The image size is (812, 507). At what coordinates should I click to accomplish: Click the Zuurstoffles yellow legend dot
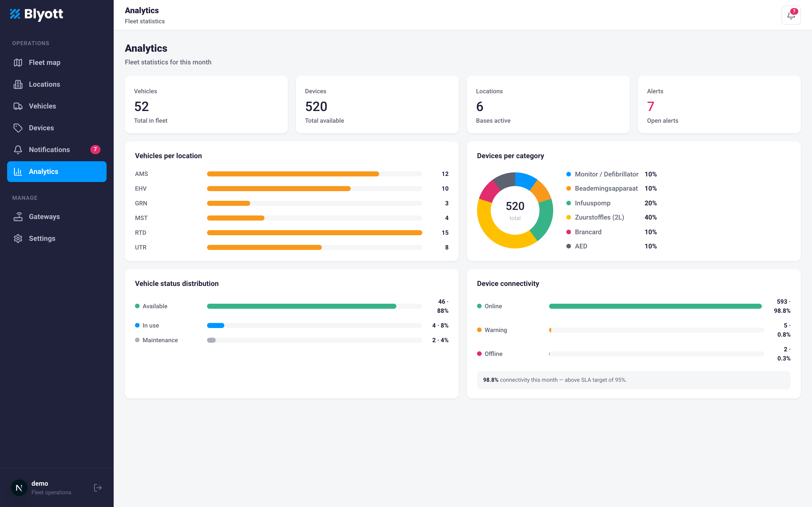(x=568, y=217)
